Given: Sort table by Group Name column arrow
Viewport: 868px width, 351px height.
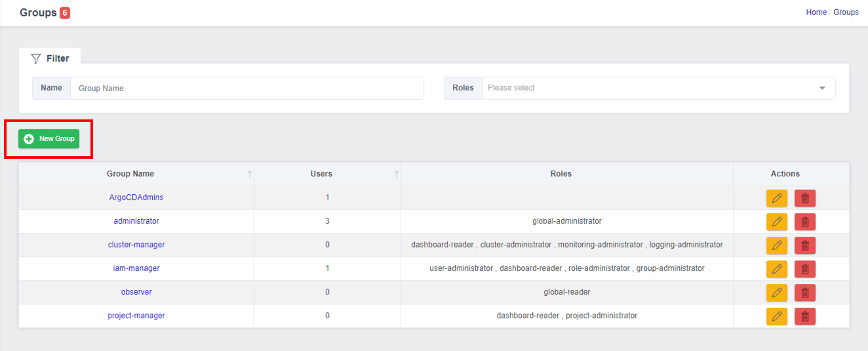Looking at the screenshot, I should coord(249,175).
